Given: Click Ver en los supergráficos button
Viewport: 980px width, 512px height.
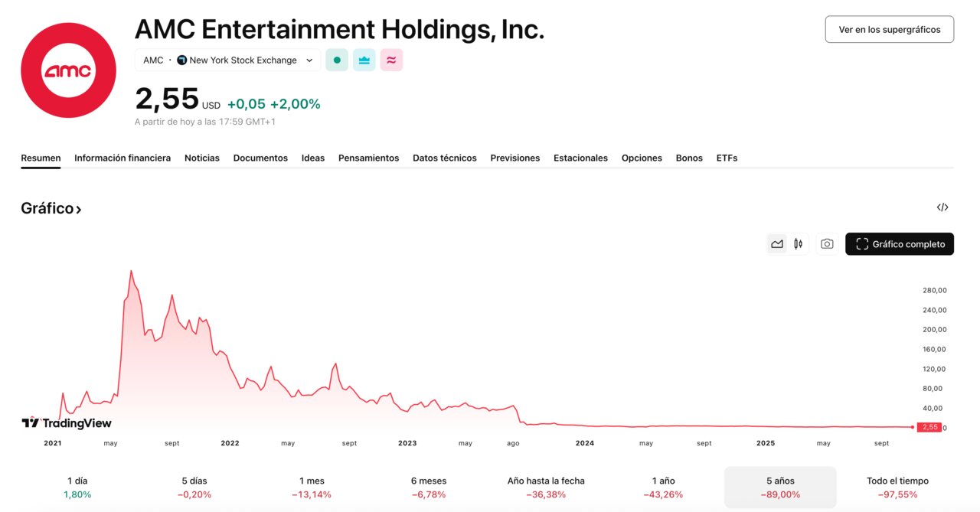Looking at the screenshot, I should [889, 29].
